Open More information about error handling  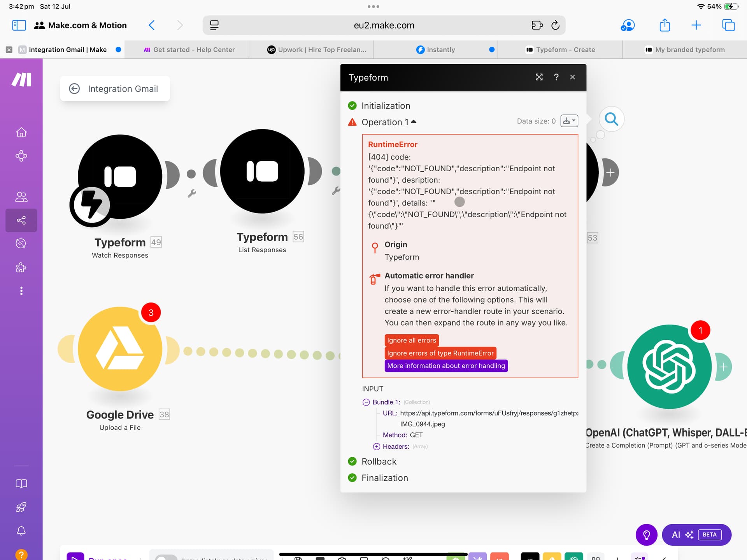tap(446, 366)
